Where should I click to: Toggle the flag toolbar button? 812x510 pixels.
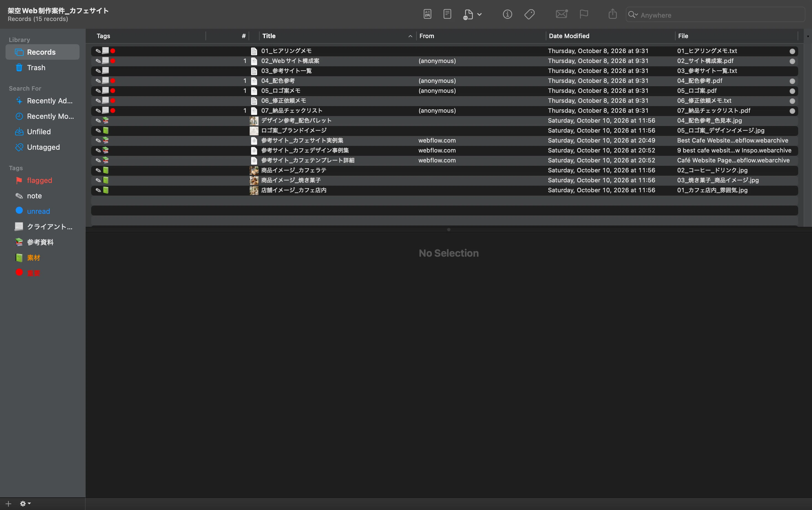point(584,14)
